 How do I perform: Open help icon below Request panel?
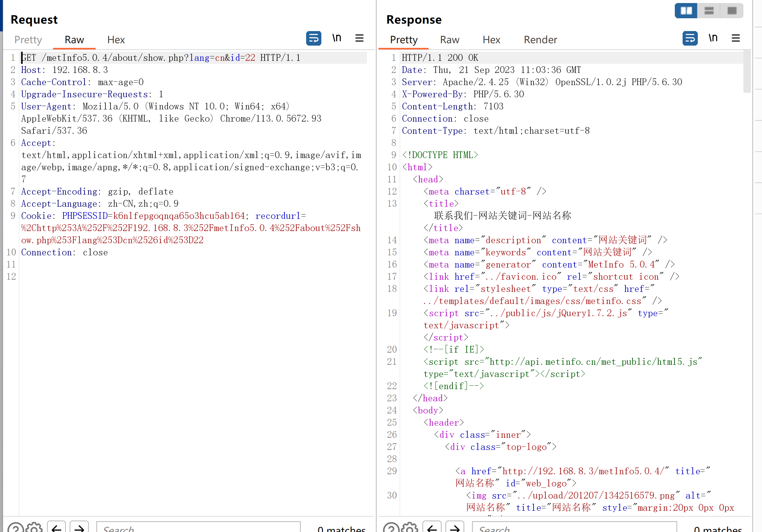coord(16,528)
